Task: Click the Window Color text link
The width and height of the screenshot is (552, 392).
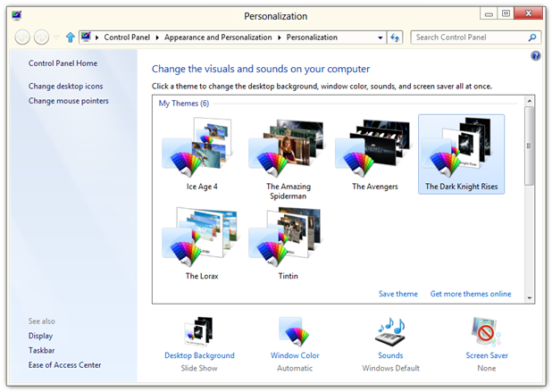Action: [295, 355]
